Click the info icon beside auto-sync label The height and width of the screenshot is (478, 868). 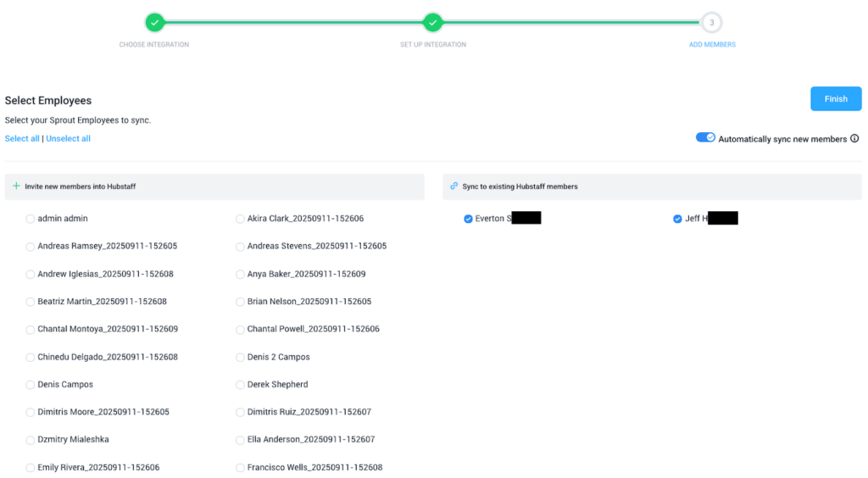point(854,139)
